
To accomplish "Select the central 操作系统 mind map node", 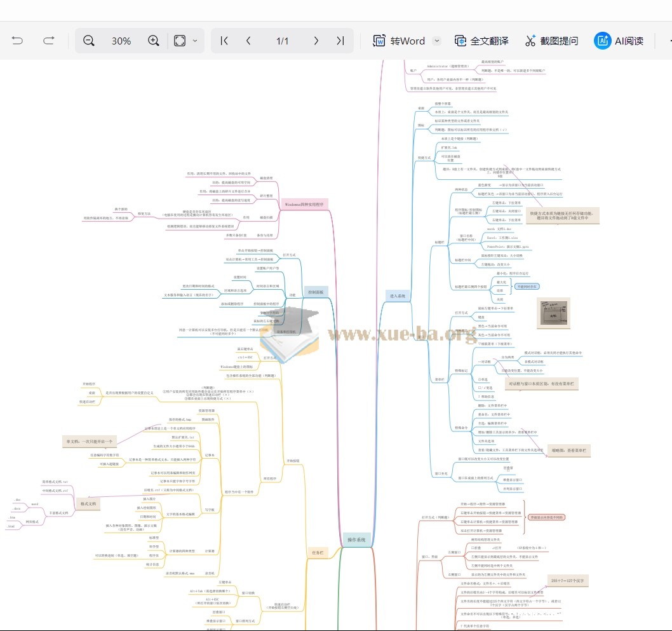I will point(356,539).
